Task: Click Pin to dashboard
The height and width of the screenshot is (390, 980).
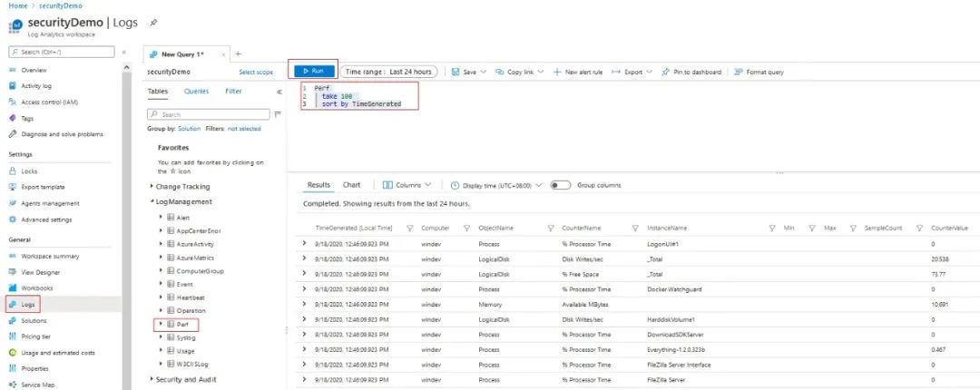Action: tap(691, 73)
